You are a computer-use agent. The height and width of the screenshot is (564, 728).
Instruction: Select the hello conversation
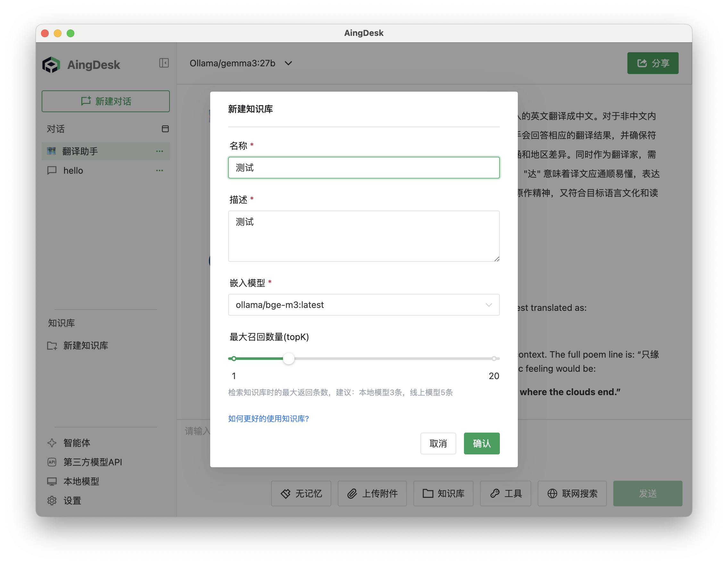73,171
